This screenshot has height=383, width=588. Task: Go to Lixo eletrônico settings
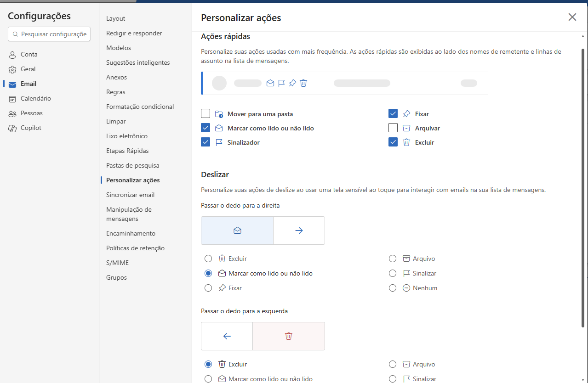[127, 136]
